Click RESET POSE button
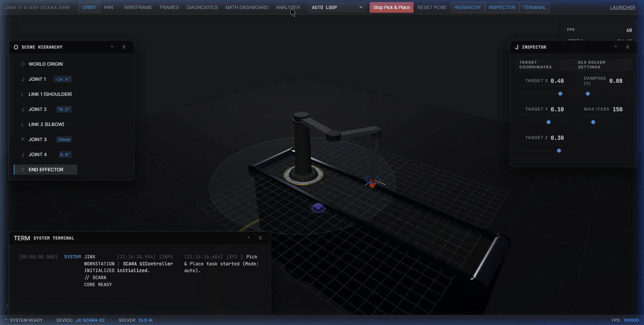The width and height of the screenshot is (644, 325). point(432,8)
